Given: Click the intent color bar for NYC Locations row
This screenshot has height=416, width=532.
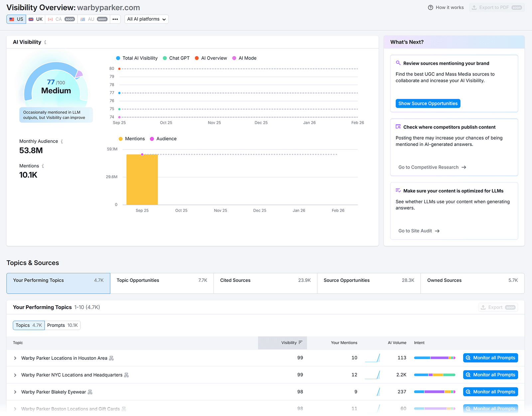Looking at the screenshot, I should pos(435,374).
